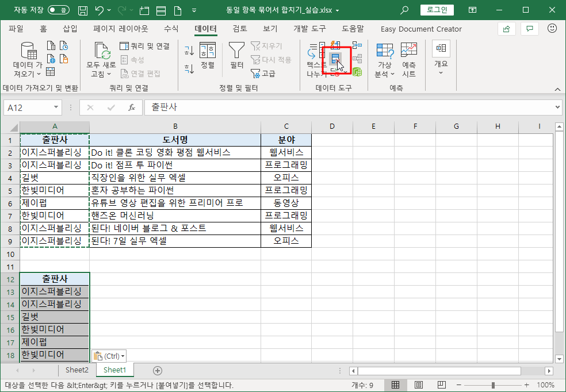The height and width of the screenshot is (392, 566).
Task: Open the 파일 tab
Action: pos(16,29)
